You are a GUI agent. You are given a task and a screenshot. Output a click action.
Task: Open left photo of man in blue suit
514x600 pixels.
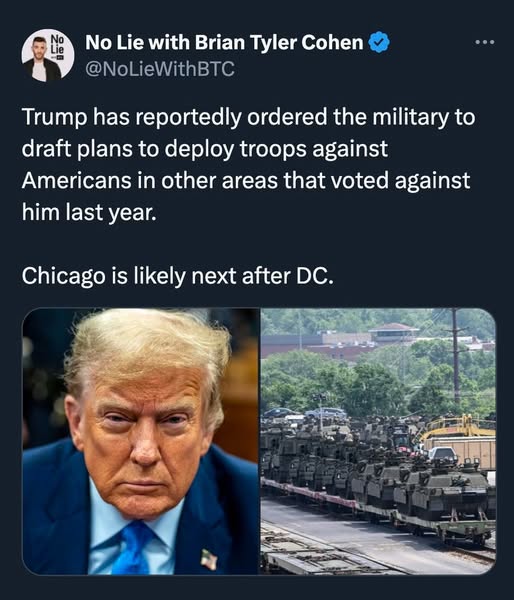pos(140,441)
